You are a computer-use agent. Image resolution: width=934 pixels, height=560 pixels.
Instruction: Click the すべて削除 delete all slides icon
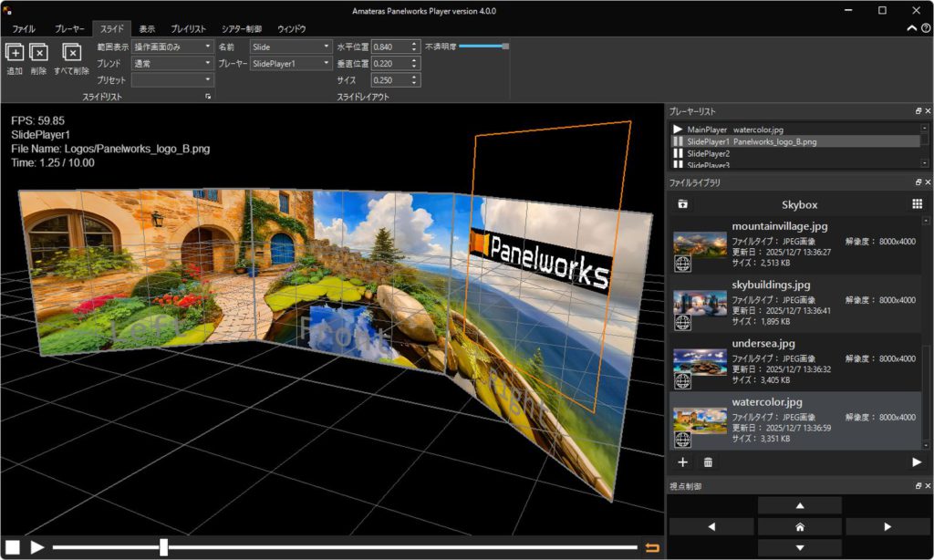point(71,53)
